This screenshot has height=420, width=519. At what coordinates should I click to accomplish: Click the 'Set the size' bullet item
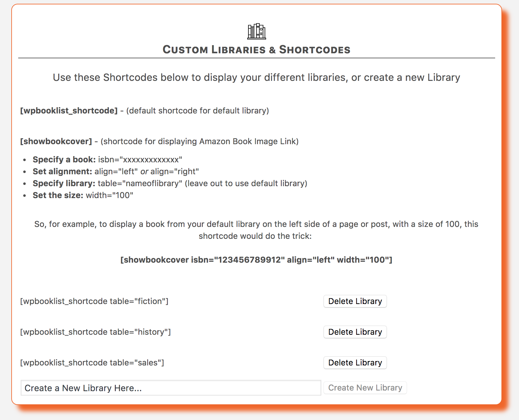tap(83, 195)
